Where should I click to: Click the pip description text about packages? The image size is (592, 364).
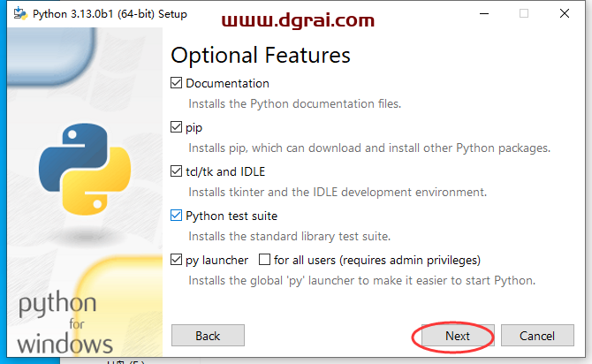point(369,148)
